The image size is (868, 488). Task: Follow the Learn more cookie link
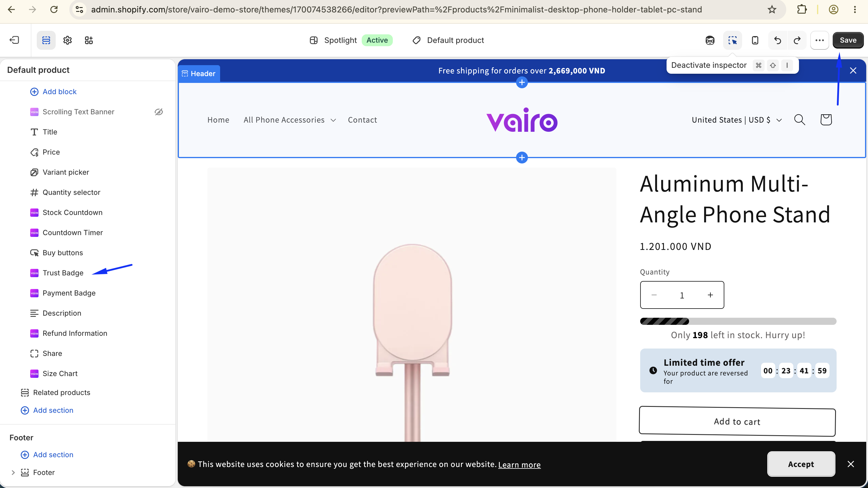(x=519, y=464)
